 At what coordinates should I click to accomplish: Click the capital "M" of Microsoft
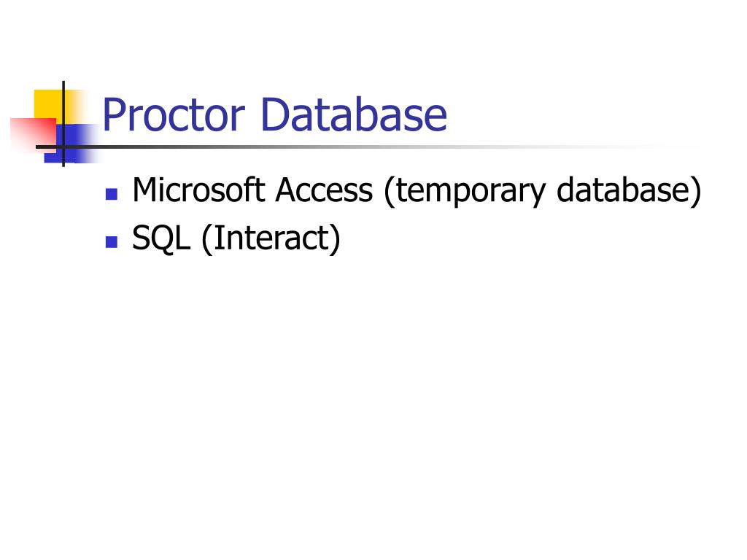(x=144, y=191)
